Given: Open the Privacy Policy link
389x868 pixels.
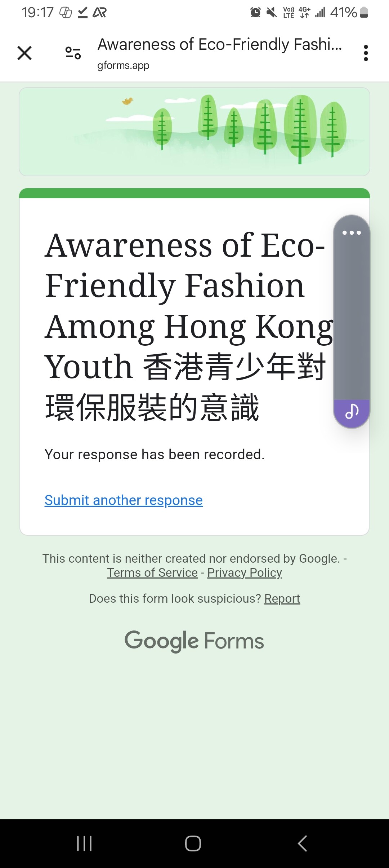Looking at the screenshot, I should coord(245,573).
